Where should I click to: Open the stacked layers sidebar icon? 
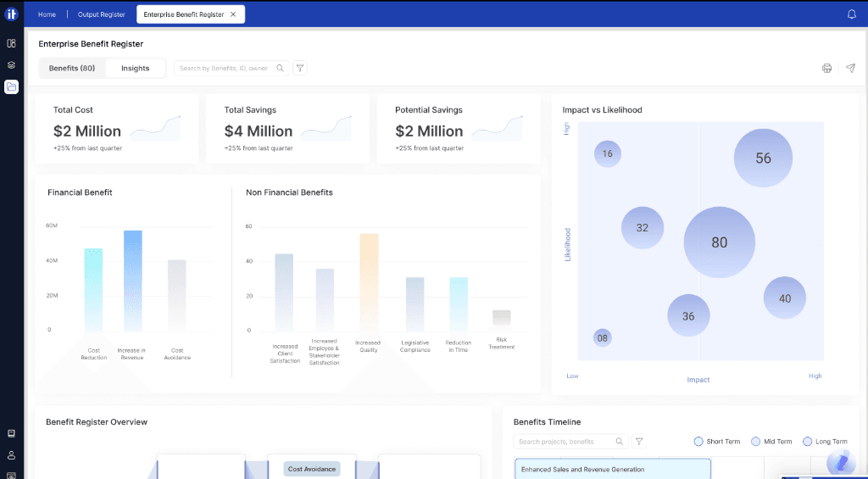point(11,64)
